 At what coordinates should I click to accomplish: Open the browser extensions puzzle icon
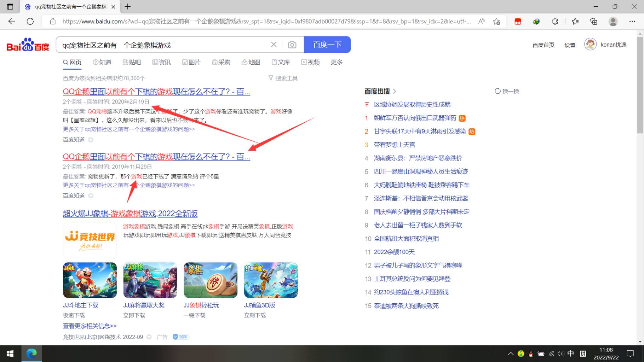(x=555, y=21)
